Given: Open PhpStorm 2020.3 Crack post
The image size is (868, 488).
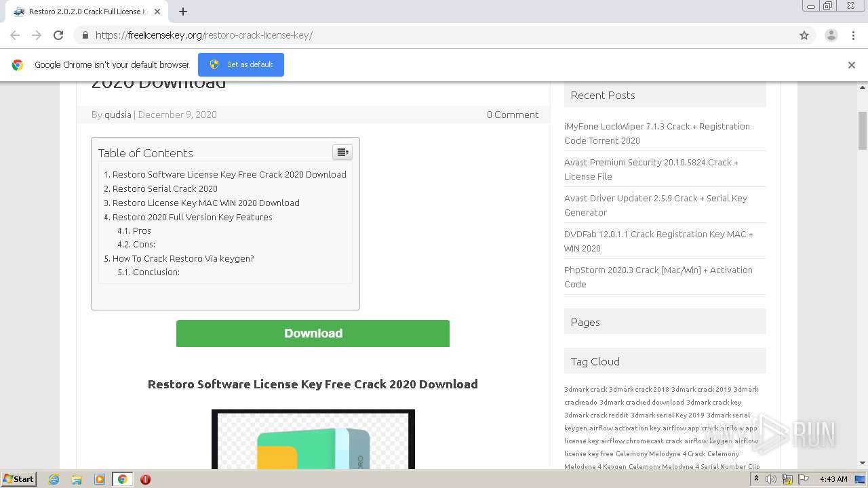Looking at the screenshot, I should 658,277.
